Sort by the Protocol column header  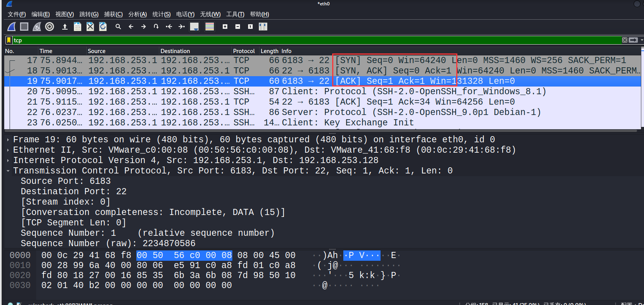pos(245,51)
